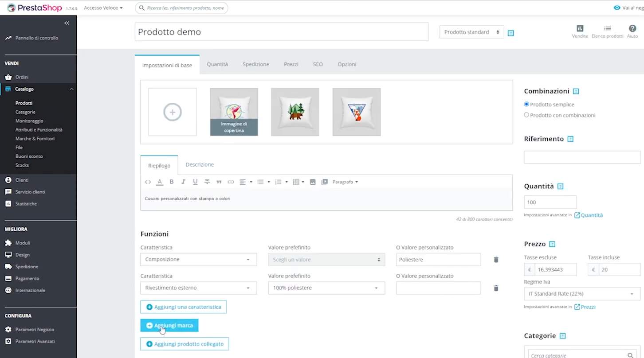Click the Aggiungi prodotto collegato button
Viewport: 644px width, 358px height.
(x=185, y=344)
